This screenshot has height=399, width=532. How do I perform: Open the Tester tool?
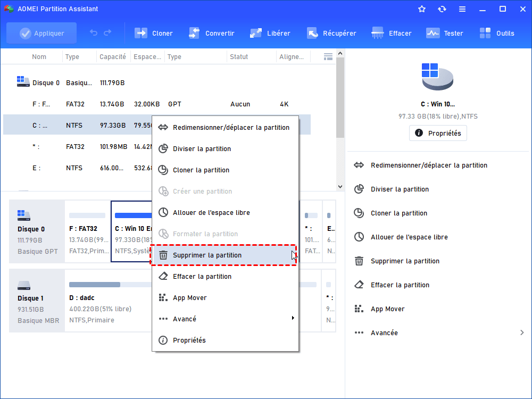pyautogui.click(x=444, y=33)
